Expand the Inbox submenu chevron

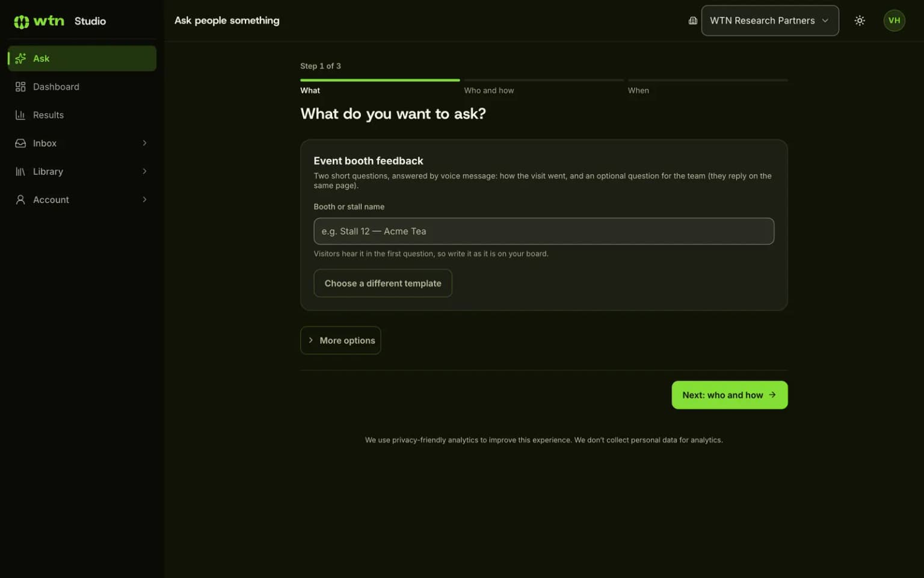click(x=144, y=143)
